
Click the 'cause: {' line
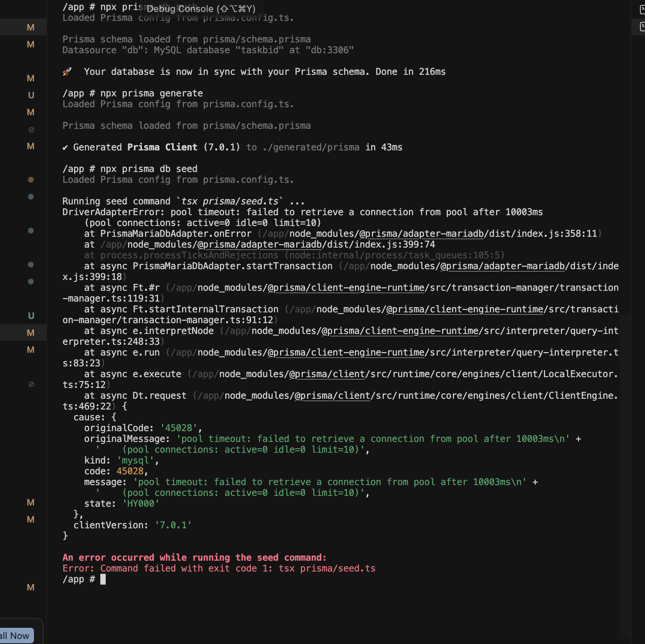[95, 417]
